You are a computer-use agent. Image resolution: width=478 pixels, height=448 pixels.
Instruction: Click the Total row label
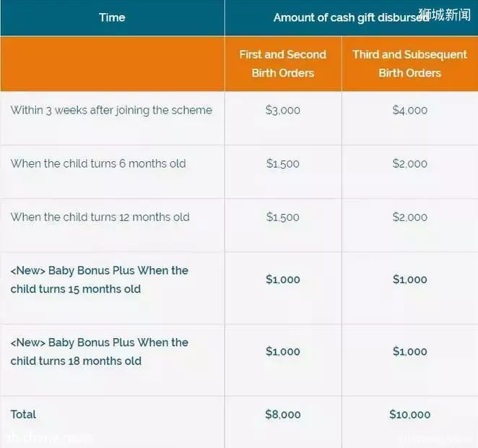pyautogui.click(x=23, y=415)
